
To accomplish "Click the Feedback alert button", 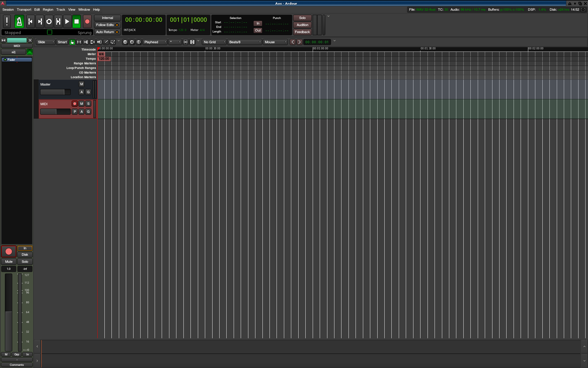I will point(302,32).
